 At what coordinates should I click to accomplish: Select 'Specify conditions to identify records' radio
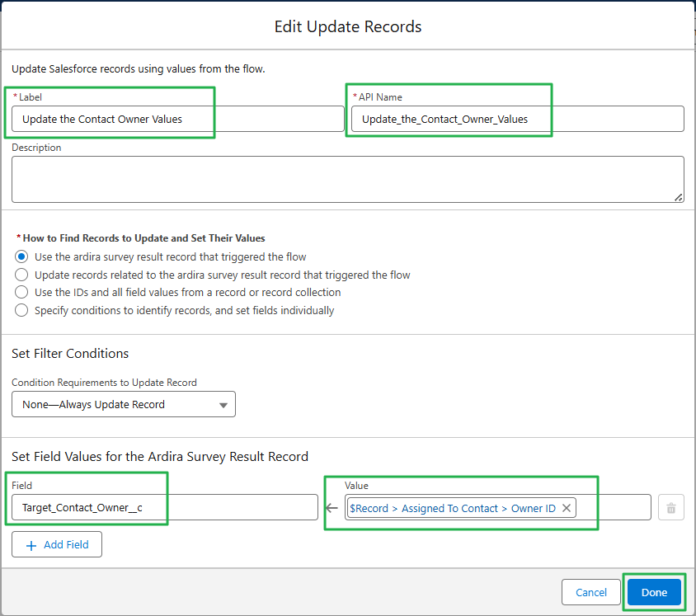tap(21, 310)
